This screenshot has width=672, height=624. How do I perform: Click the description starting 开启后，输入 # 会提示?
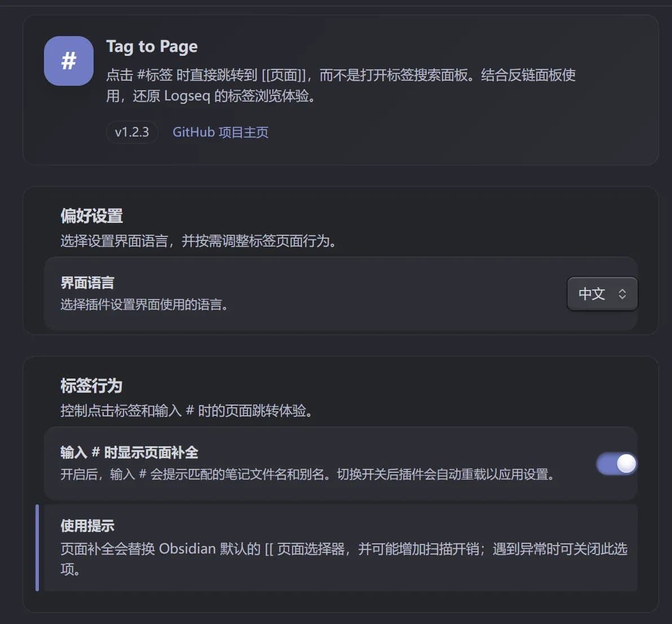click(x=308, y=474)
